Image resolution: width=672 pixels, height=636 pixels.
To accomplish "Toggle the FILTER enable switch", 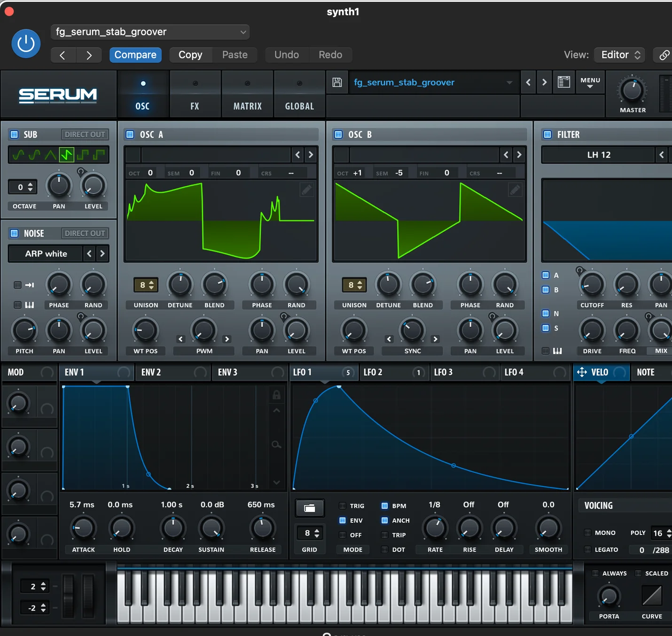I will point(547,134).
